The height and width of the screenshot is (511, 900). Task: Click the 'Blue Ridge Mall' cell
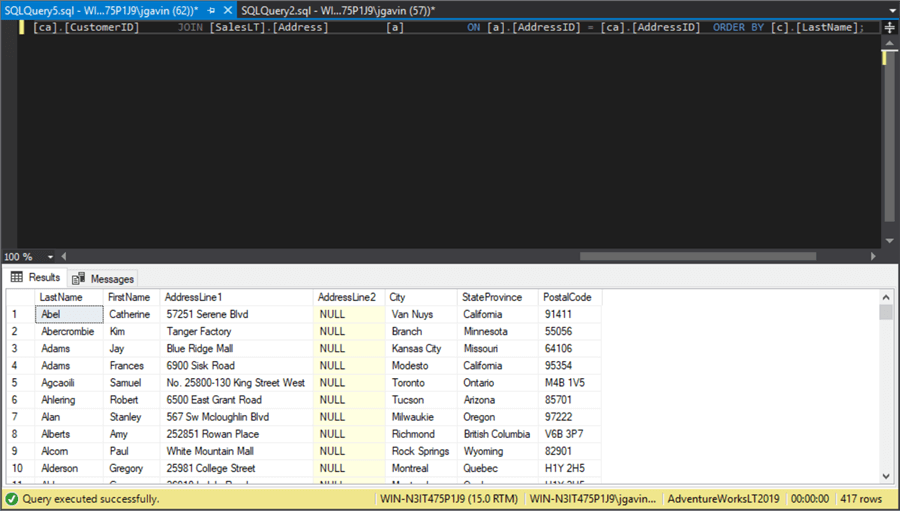[236, 349]
